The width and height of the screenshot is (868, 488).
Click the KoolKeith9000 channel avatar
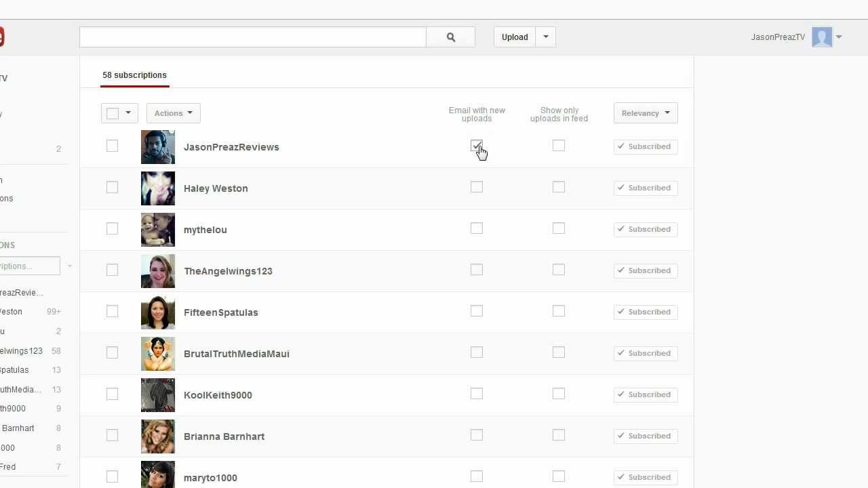click(x=158, y=395)
